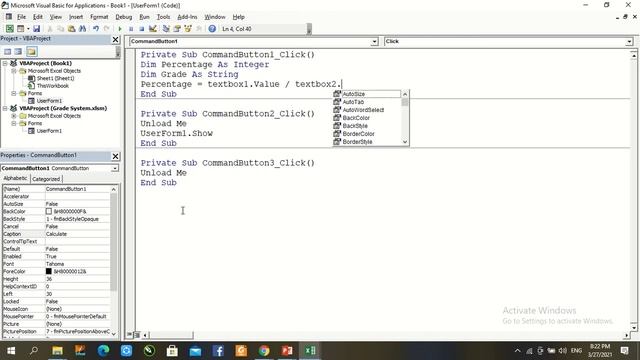Image resolution: width=640 pixels, height=360 pixels.
Task: Switch to Microsoft Excel via View Excel icon
Action: tap(9, 29)
